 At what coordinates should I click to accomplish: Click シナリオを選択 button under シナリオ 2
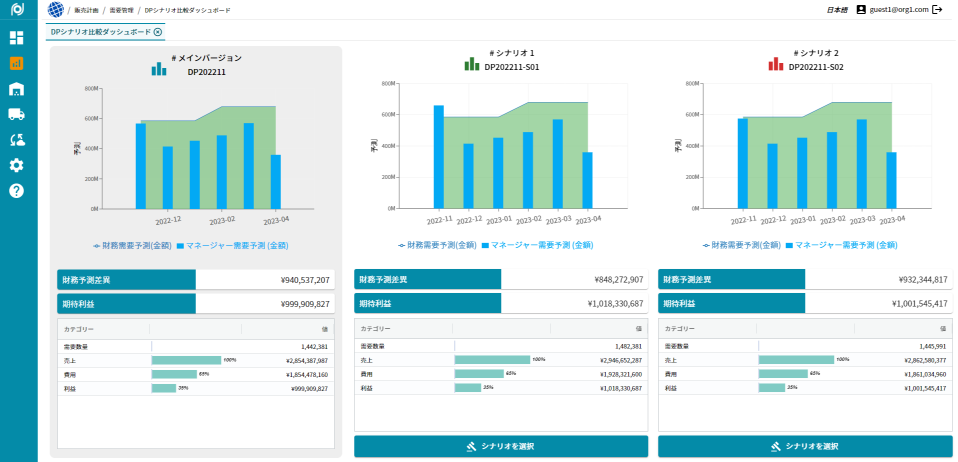[805, 446]
